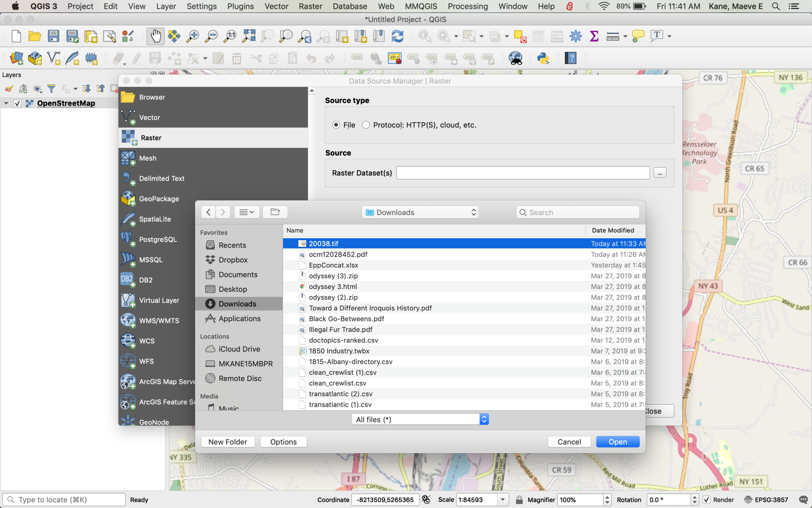
Task: Uncheck the OpenStreetMap layer visibility checkbox
Action: 17,103
